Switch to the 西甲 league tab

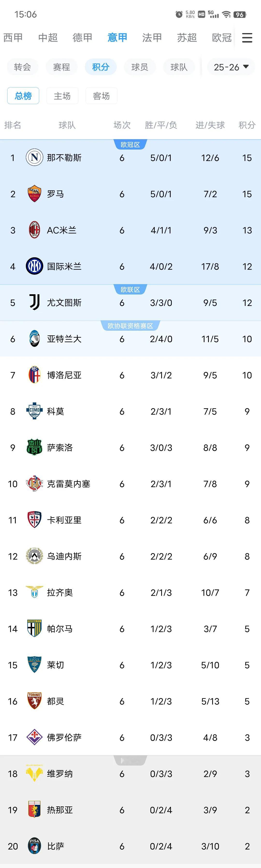pos(13,38)
